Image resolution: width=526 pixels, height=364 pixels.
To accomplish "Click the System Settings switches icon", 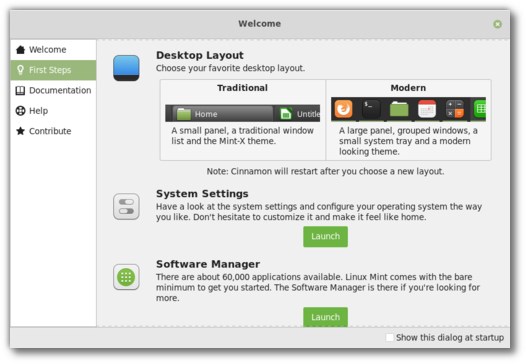I will click(126, 206).
